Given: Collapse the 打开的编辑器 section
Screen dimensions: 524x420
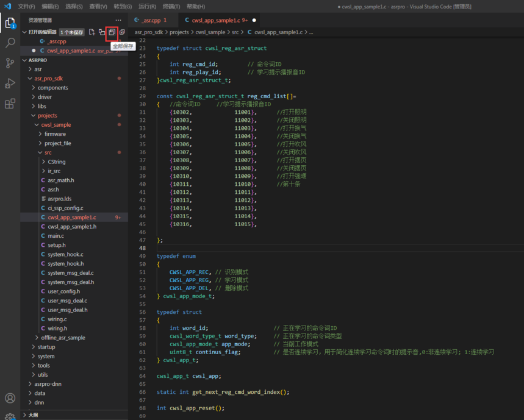Looking at the screenshot, I should coord(24,32).
